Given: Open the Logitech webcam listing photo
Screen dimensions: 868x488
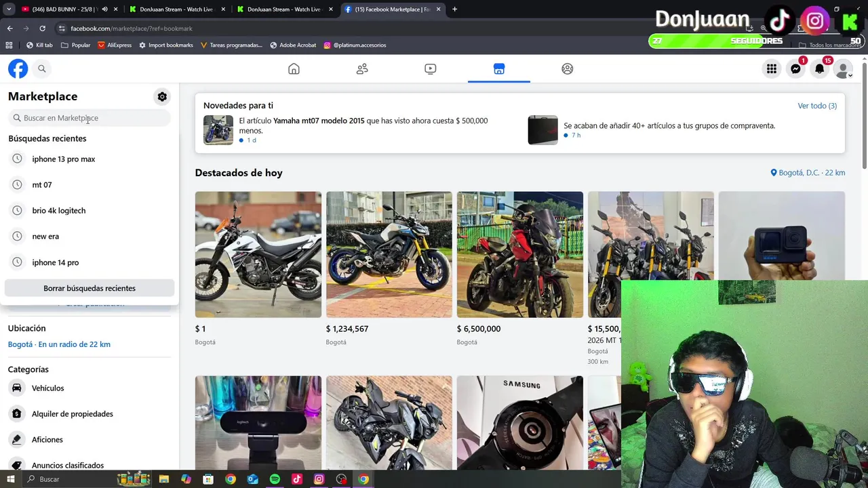Looking at the screenshot, I should click(x=258, y=423).
